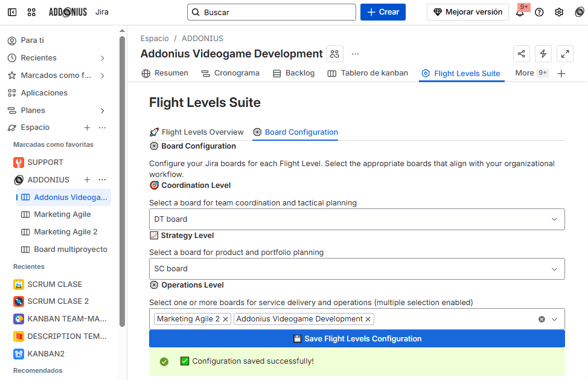This screenshot has height=380, width=588.
Task: Switch to Flight Levels Overview tab
Action: tap(196, 132)
